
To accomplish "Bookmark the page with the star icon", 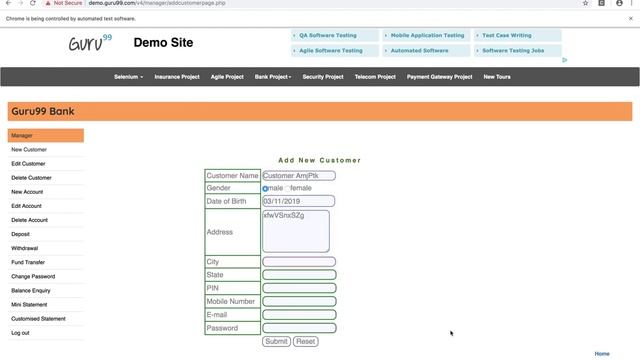I will click(x=585, y=3).
